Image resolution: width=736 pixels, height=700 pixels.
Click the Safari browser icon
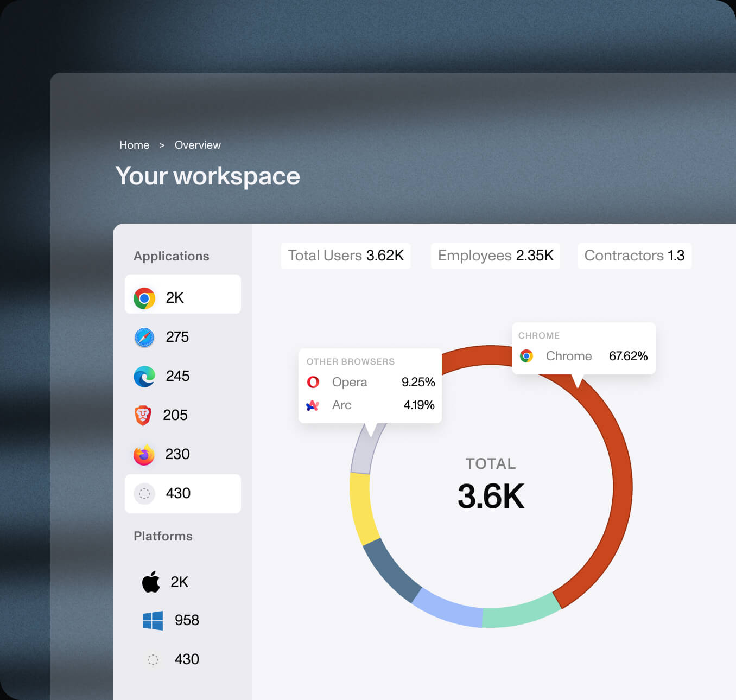tap(144, 337)
